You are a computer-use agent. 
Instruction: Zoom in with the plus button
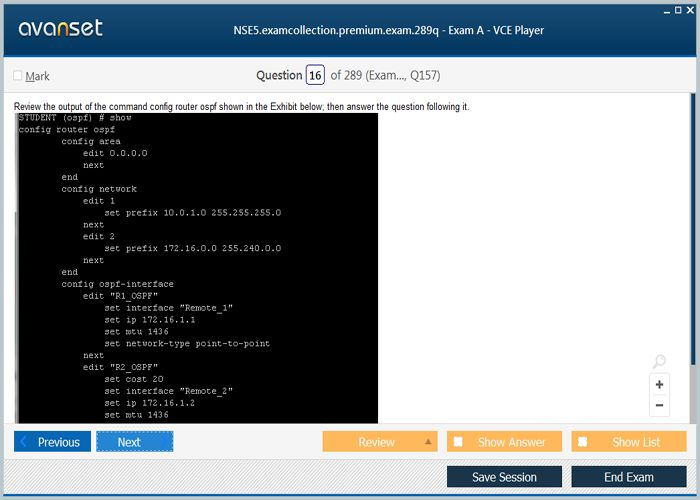click(x=659, y=384)
